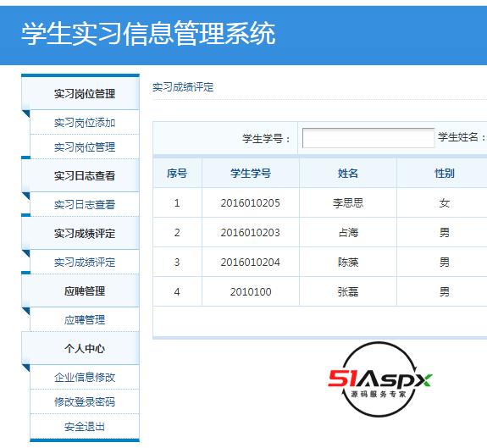
Task: Open the 企业信息修改 link
Action: pos(85,377)
